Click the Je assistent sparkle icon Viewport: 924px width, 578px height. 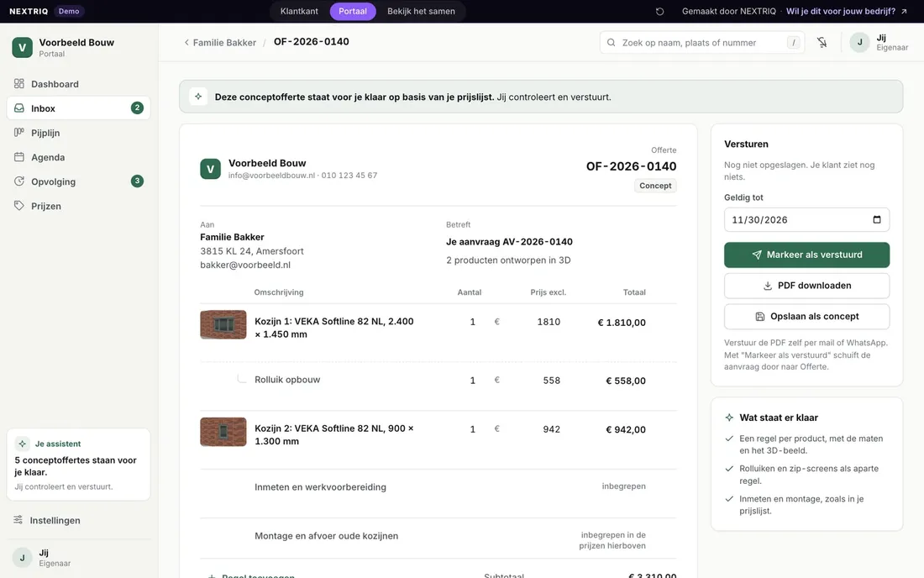click(x=23, y=444)
